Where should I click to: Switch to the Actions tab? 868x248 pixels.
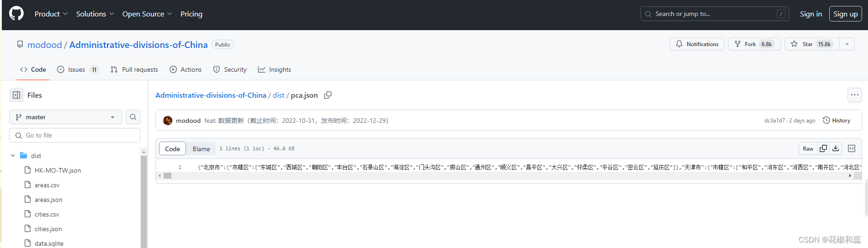coord(186,69)
